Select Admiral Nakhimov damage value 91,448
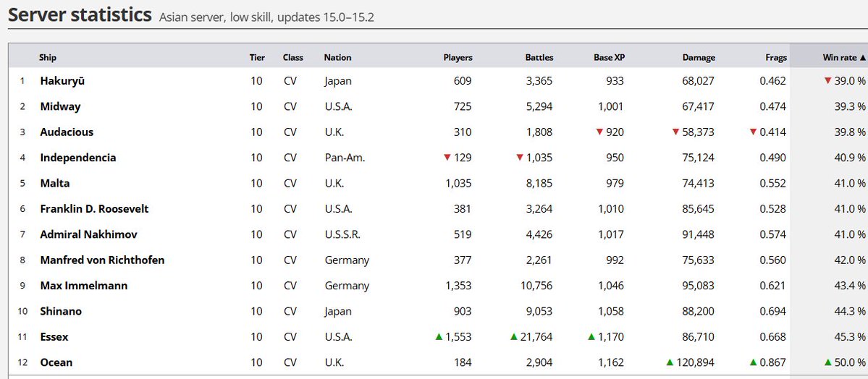This screenshot has width=868, height=379. pos(698,234)
